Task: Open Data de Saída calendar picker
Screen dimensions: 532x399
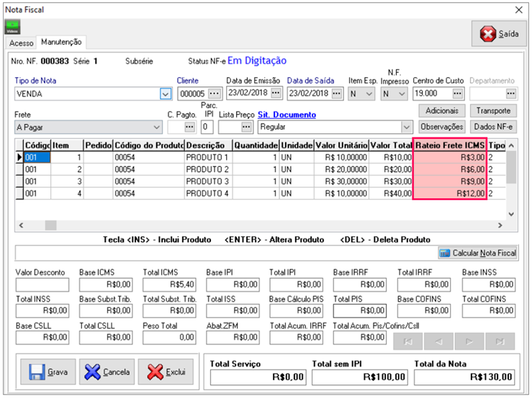Action: point(336,94)
